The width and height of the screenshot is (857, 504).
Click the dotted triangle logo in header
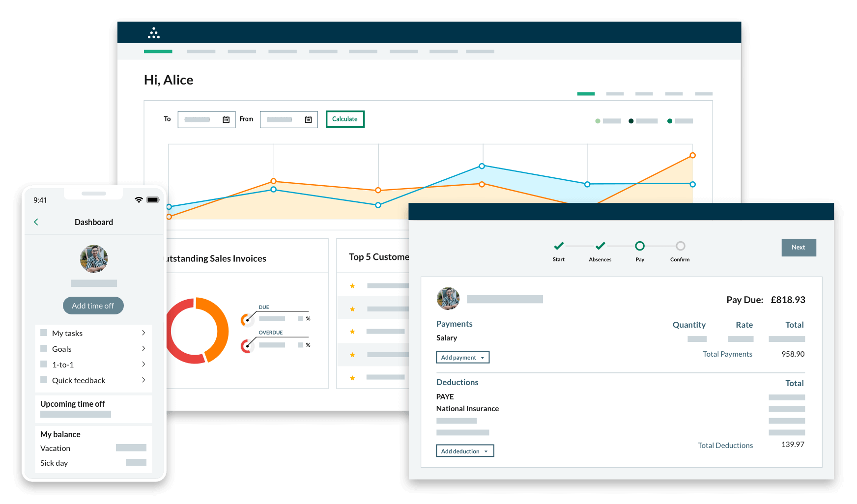pos(154,33)
